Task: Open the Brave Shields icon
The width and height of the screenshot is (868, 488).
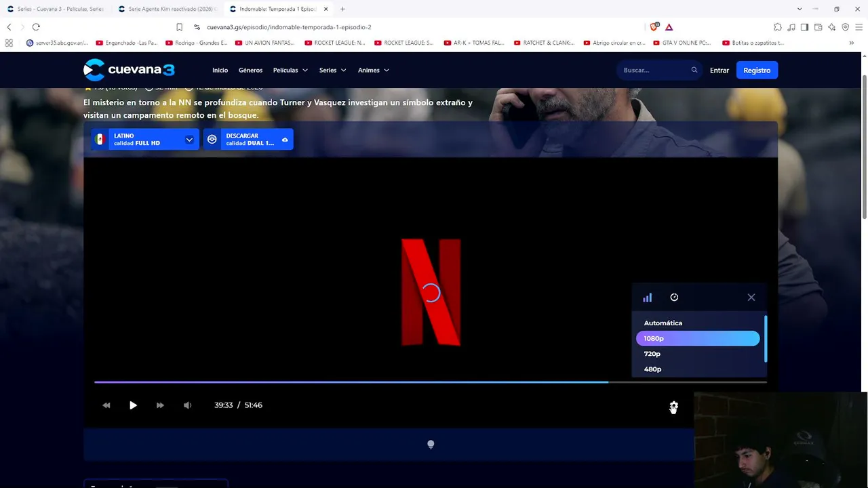Action: (654, 27)
